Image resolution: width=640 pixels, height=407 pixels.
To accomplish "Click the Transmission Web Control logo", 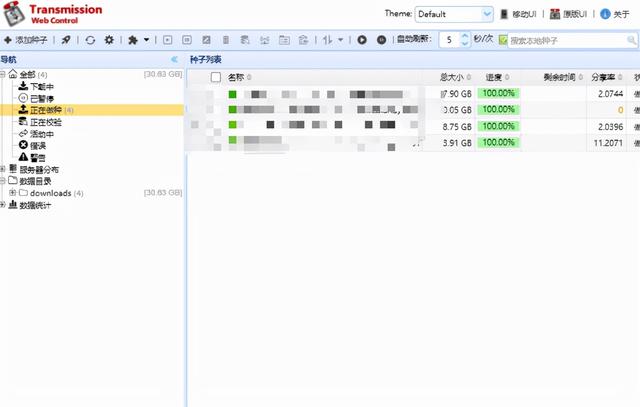I will click(x=52, y=14).
